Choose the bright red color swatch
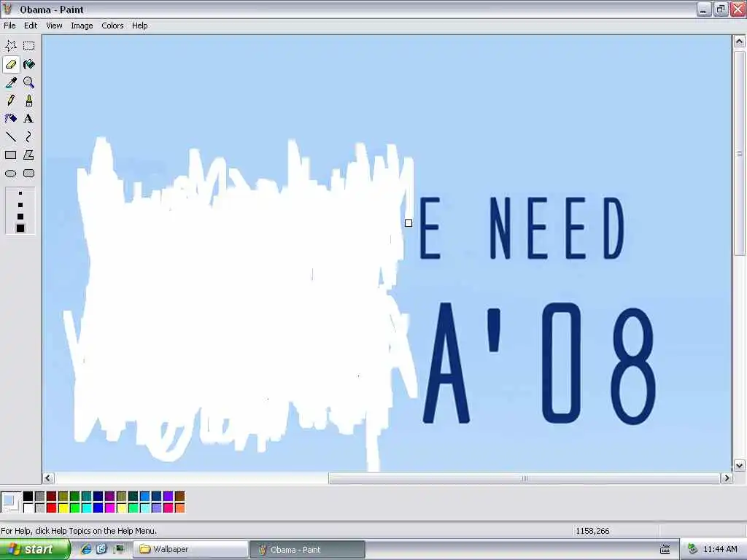This screenshot has height=560, width=747. tap(52, 508)
